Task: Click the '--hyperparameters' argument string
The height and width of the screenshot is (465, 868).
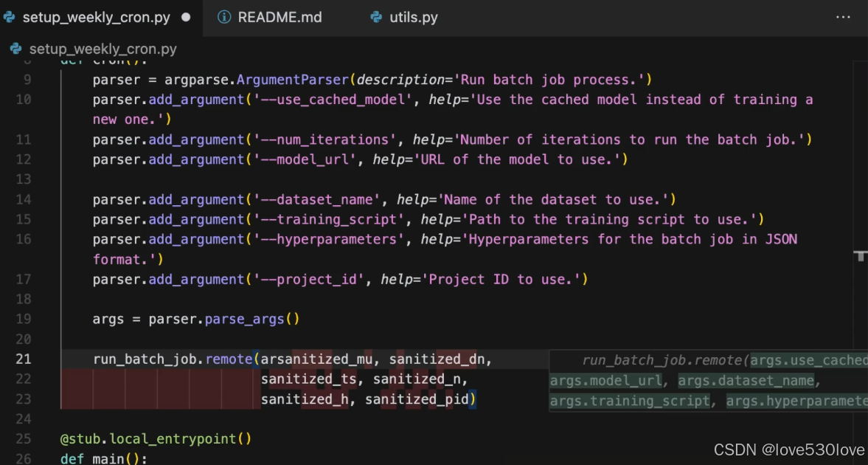Action: tap(329, 239)
